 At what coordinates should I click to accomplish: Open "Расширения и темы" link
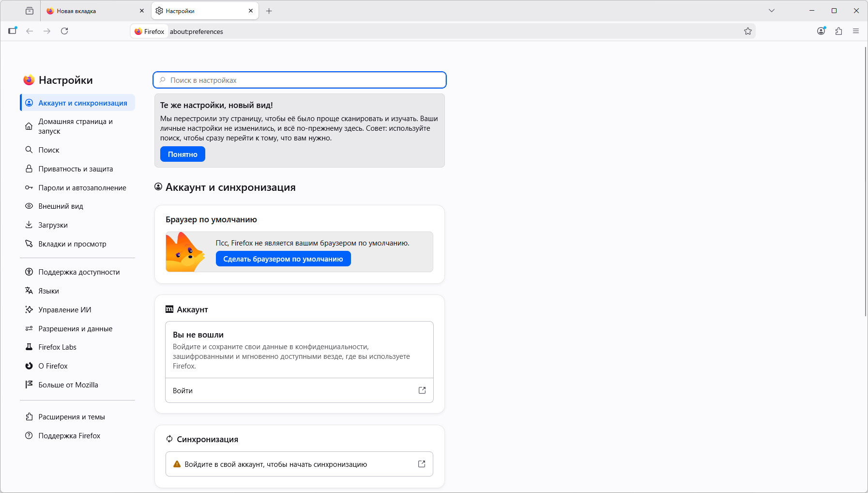pos(77,417)
